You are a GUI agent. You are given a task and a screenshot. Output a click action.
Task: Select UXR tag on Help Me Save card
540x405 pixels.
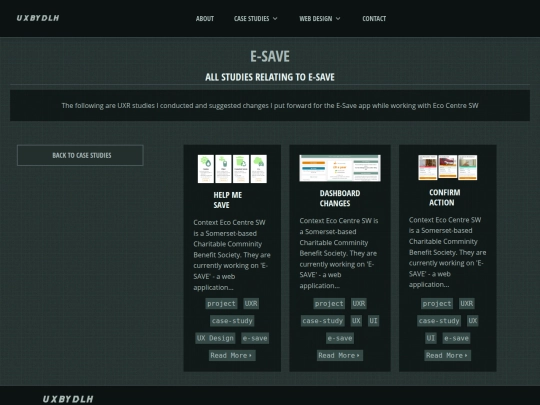click(x=251, y=303)
